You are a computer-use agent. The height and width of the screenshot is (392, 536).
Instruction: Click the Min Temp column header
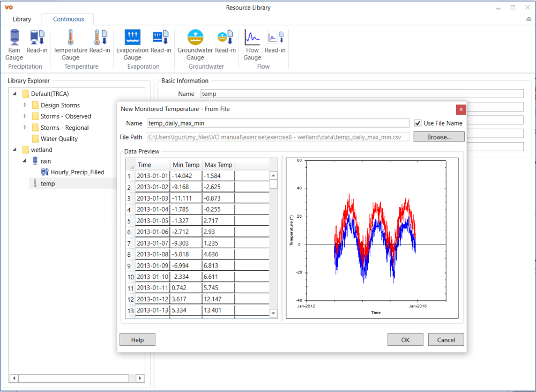point(186,165)
